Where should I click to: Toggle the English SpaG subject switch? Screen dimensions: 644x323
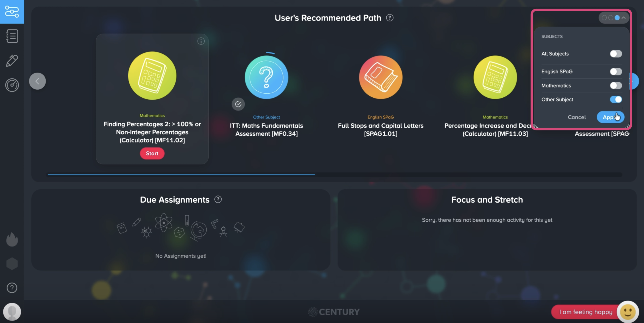(616, 72)
